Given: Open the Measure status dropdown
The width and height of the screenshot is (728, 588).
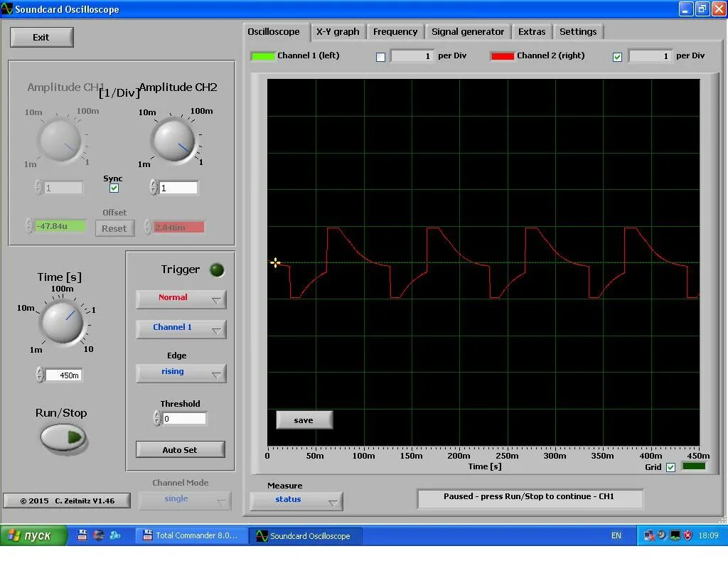Looking at the screenshot, I should [297, 501].
